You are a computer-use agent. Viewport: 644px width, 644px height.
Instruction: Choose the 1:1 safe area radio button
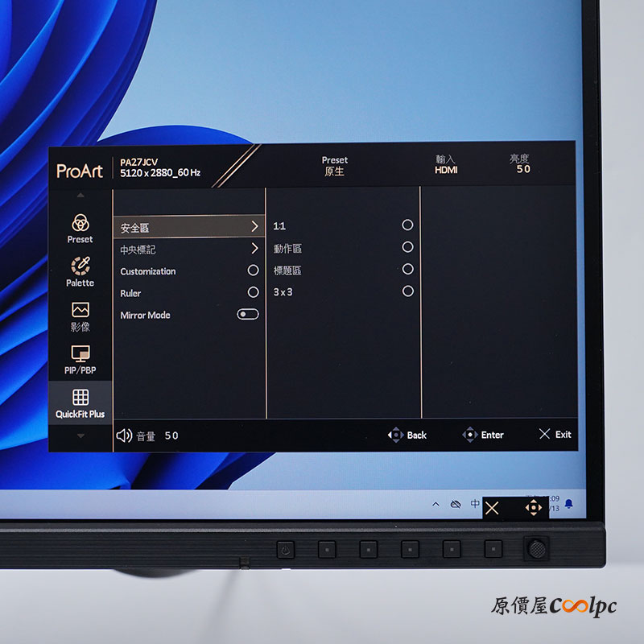407,225
